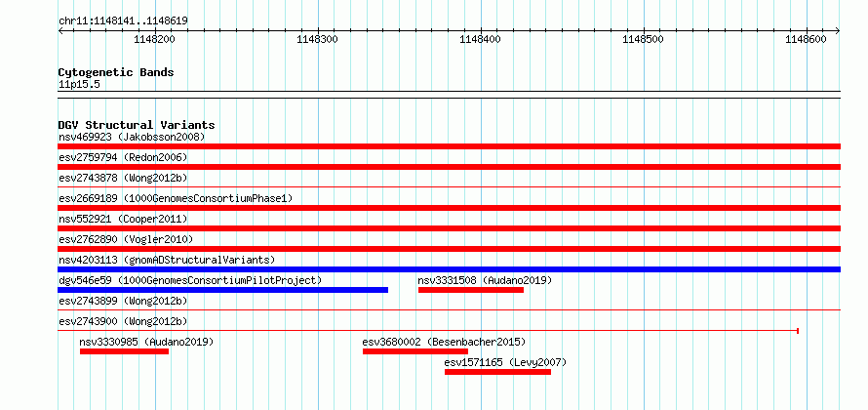The width and height of the screenshot is (868, 410).
Task: Click the red bar for esv2759794 Redon2006
Action: click(449, 167)
